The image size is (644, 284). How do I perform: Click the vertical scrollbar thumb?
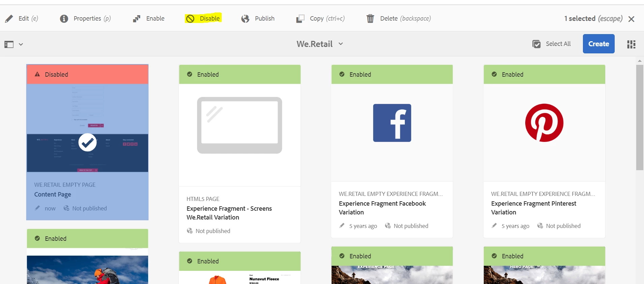tap(640, 118)
